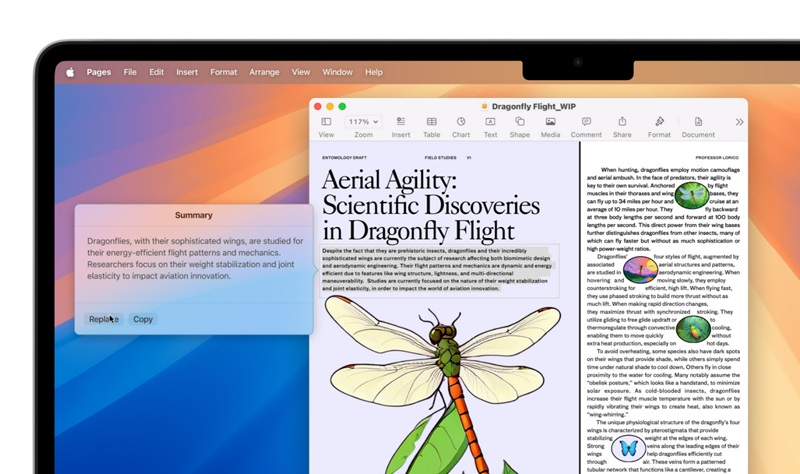
Task: Insert a Shape from the toolbar
Action: pos(519,121)
